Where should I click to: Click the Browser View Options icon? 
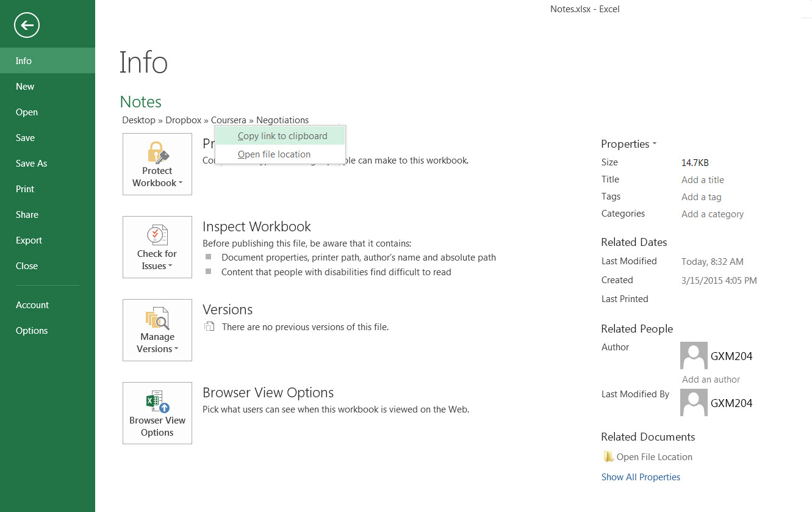pyautogui.click(x=157, y=402)
